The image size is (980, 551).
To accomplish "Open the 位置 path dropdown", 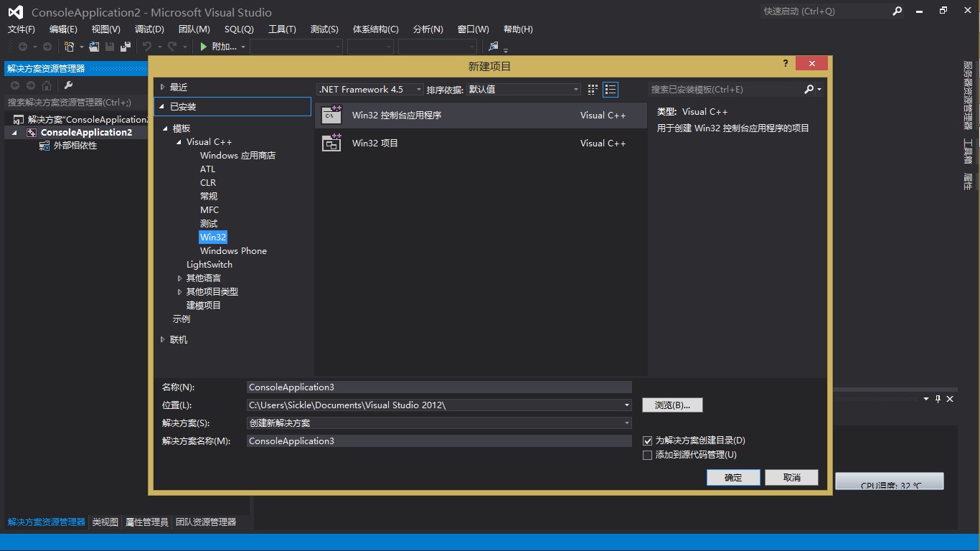I will pyautogui.click(x=627, y=405).
